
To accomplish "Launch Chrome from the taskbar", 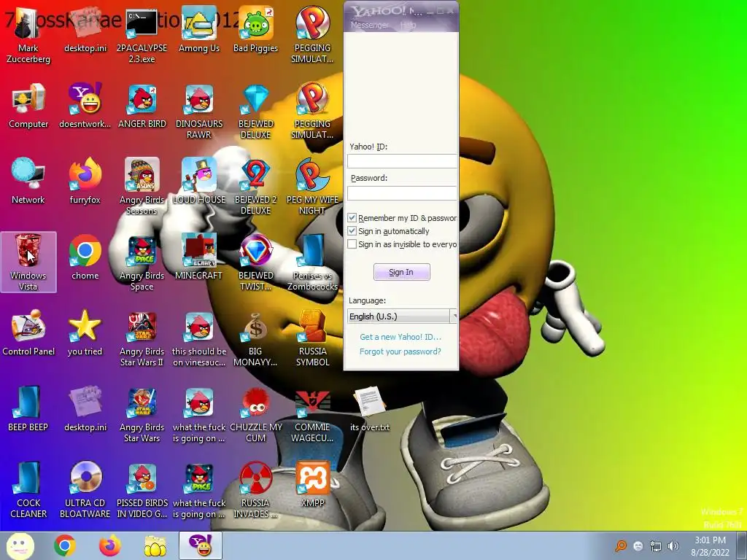I will click(65, 545).
